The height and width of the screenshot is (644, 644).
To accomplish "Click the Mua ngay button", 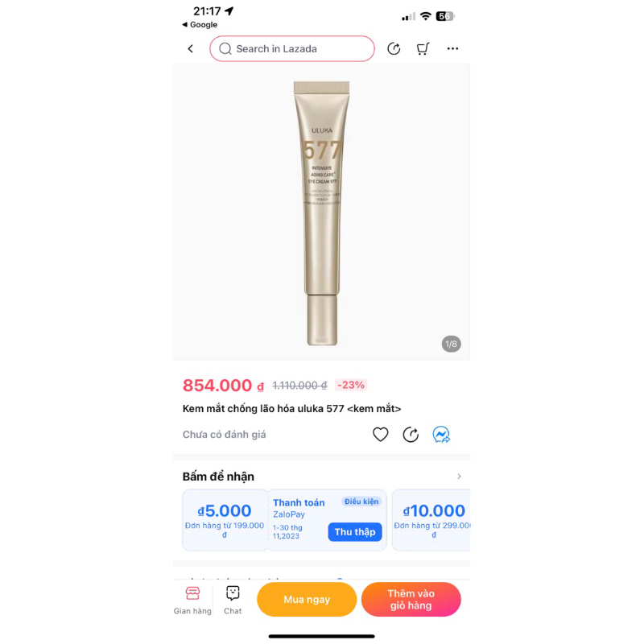I will point(307,599).
